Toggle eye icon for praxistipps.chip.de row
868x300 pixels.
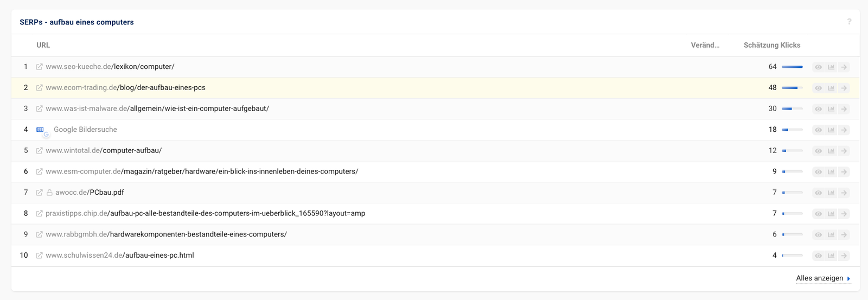pos(818,214)
